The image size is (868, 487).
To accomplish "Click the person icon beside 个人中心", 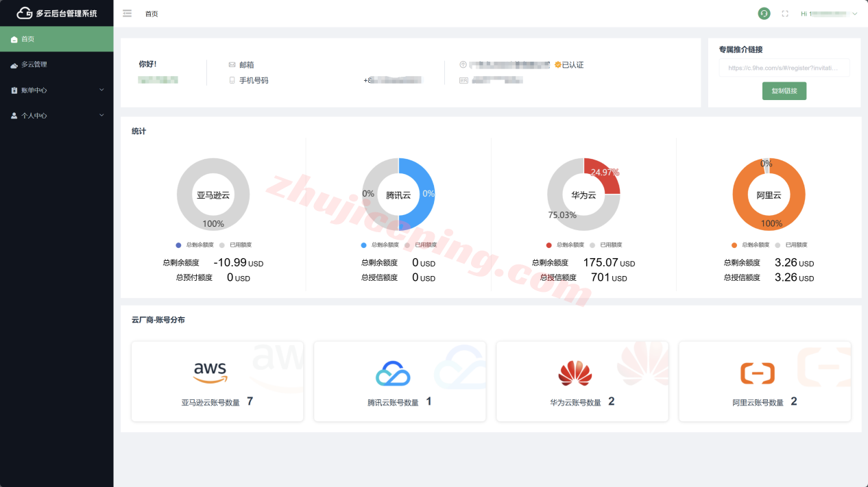I will point(14,116).
